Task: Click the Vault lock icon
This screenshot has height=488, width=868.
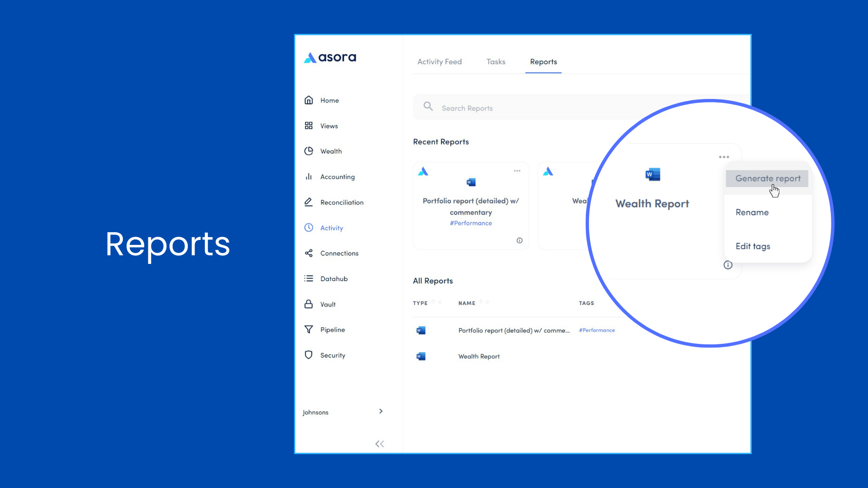Action: tap(309, 304)
